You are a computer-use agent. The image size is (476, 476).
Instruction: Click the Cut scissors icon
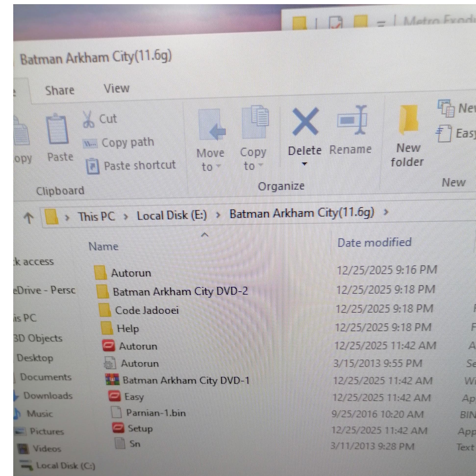click(x=88, y=120)
